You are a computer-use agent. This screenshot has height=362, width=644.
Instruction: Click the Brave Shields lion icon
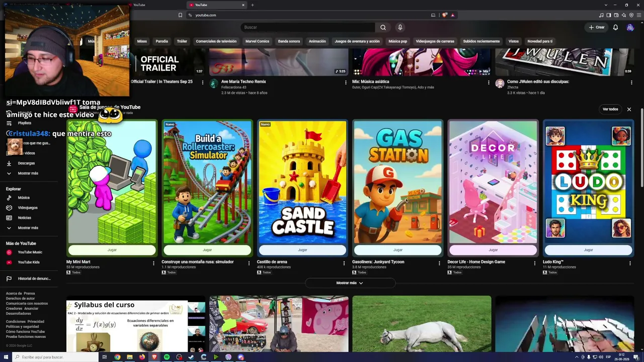[444, 15]
